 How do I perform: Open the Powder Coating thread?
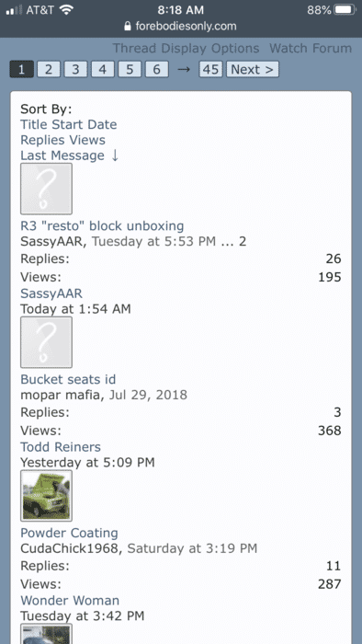tap(69, 533)
